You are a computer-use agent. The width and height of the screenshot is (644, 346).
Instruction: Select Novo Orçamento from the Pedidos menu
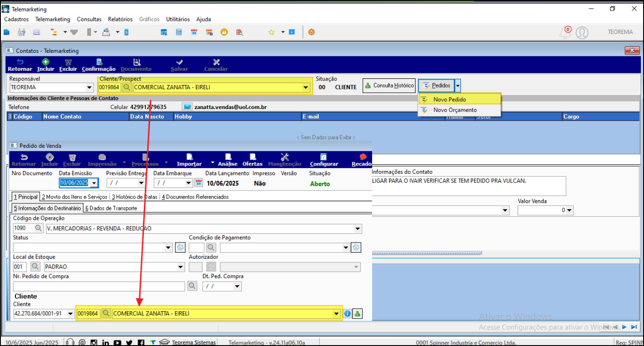click(459, 110)
